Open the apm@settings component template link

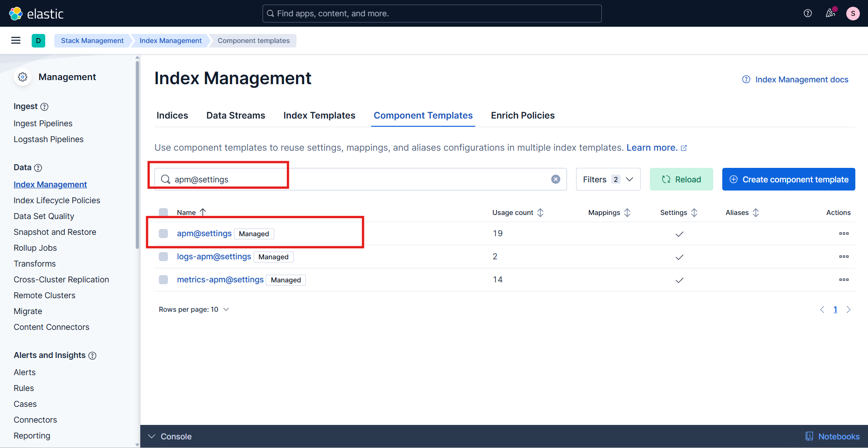(x=204, y=234)
